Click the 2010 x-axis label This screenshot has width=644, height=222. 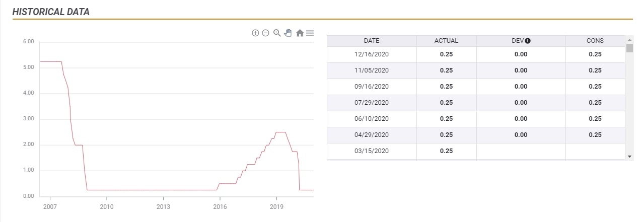click(x=106, y=206)
